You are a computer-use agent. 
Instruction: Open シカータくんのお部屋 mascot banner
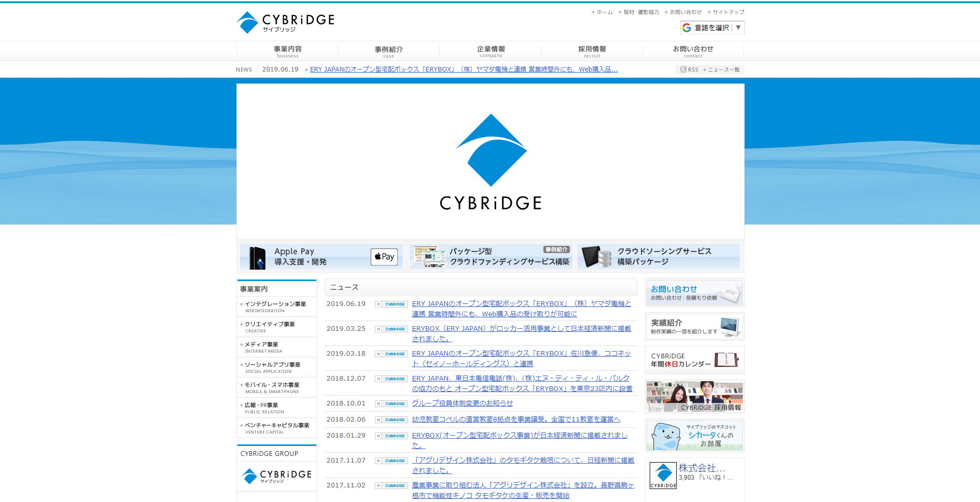point(695,436)
